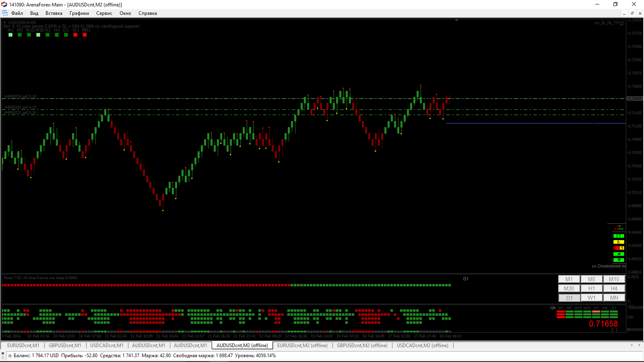This screenshot has height=362, width=644.
Task: Click the chart window icon beside Файл
Action: coord(5,13)
